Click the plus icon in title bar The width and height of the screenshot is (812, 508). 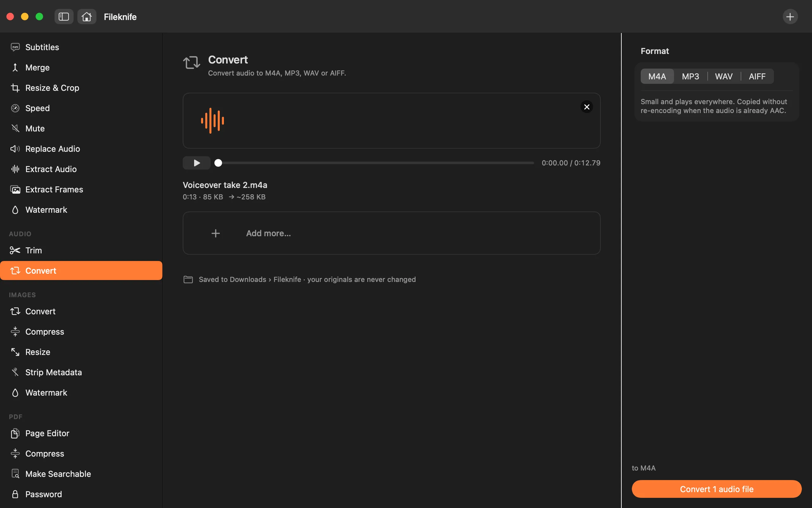pos(790,17)
